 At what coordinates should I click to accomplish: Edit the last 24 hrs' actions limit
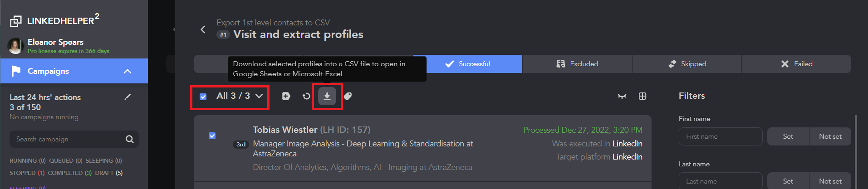[x=128, y=97]
